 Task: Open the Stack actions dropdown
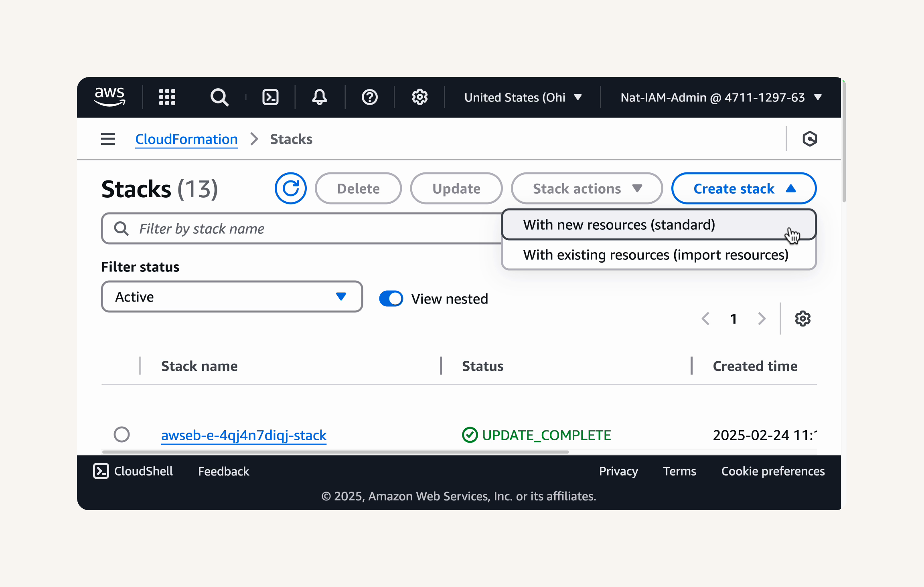tap(587, 188)
